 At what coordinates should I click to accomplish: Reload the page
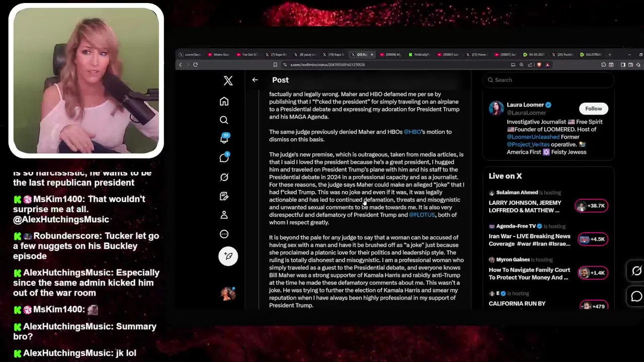(195, 64)
